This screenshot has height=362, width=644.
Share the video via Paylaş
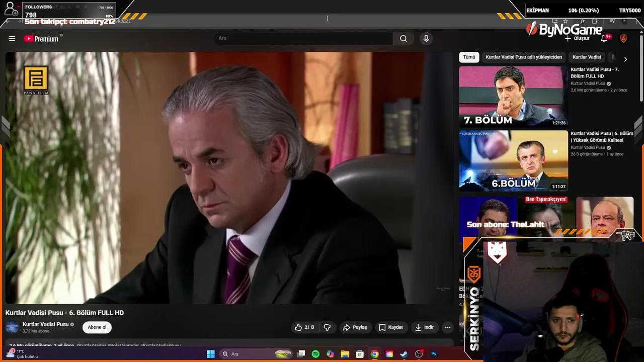click(355, 327)
